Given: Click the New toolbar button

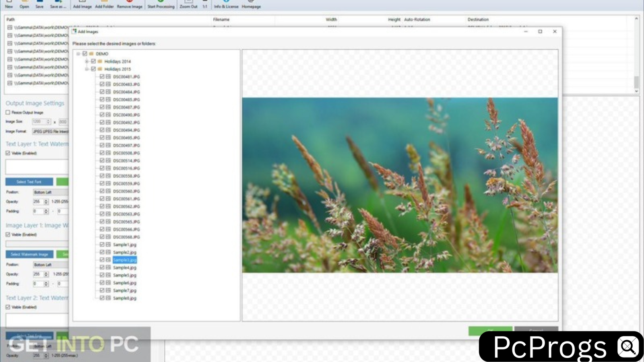Looking at the screenshot, I should (9, 4).
